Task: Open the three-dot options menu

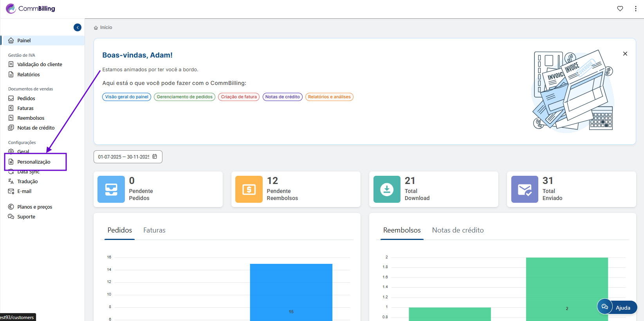Action: pyautogui.click(x=635, y=9)
